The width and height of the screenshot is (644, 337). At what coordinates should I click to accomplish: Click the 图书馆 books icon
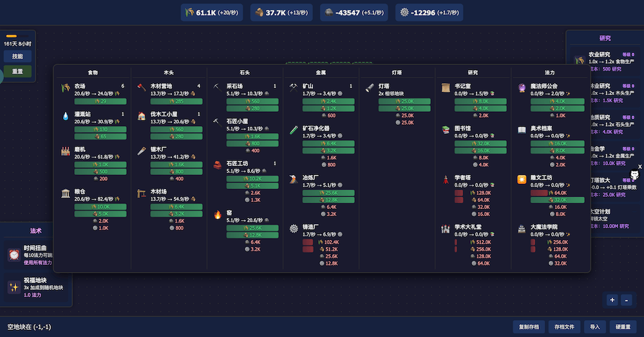446,131
